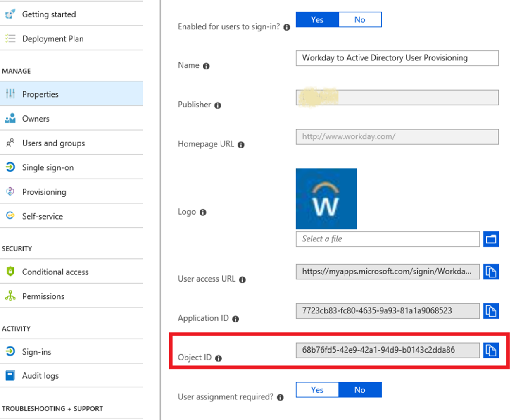The height and width of the screenshot is (420, 516).
Task: Show info tooltip for Logo
Action: point(203,212)
